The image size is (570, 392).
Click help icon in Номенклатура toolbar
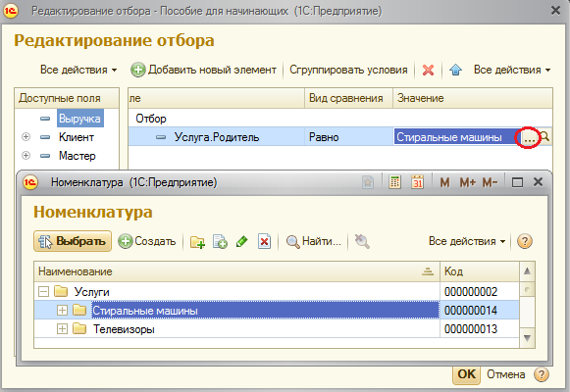[x=525, y=241]
